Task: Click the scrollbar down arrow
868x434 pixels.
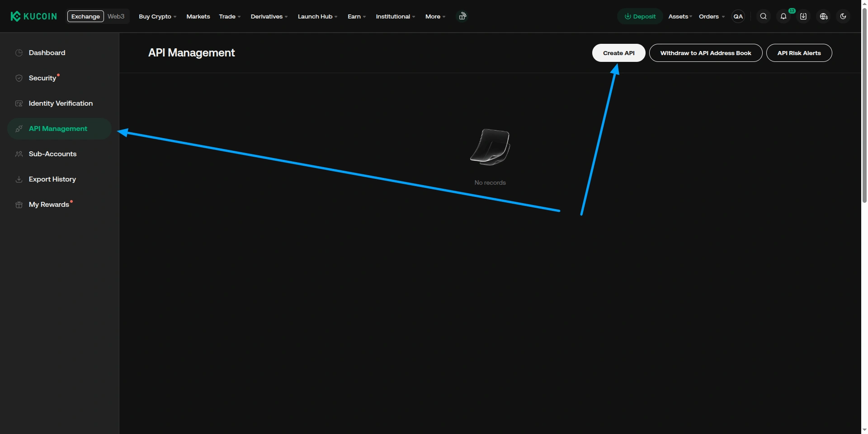Action: (864, 430)
